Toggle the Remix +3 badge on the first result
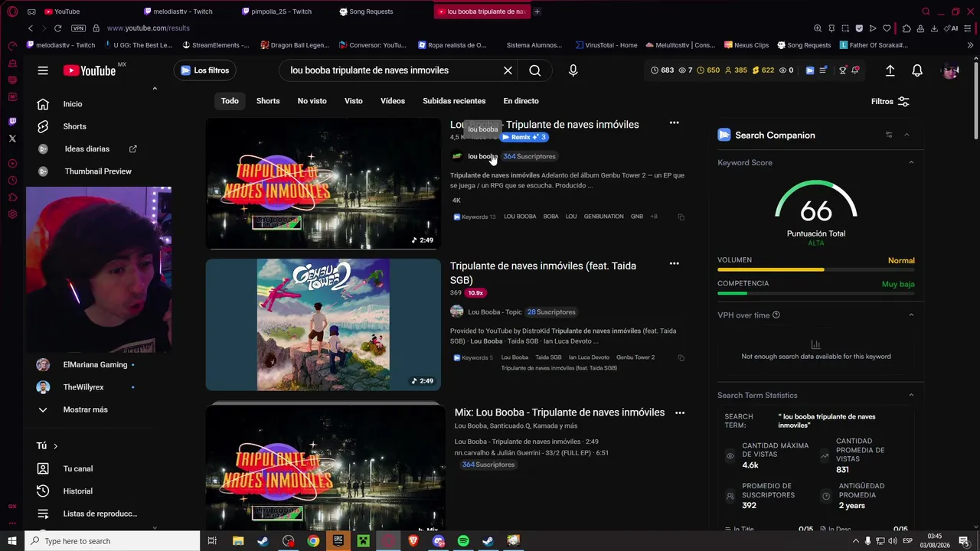Screen dimensions: 980x551 [524, 137]
